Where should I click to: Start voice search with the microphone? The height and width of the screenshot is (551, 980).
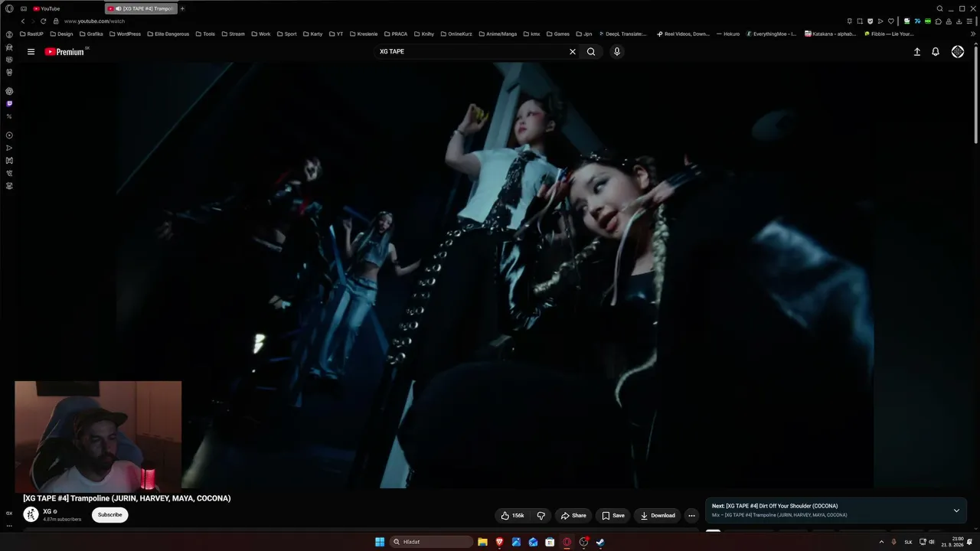click(x=617, y=52)
